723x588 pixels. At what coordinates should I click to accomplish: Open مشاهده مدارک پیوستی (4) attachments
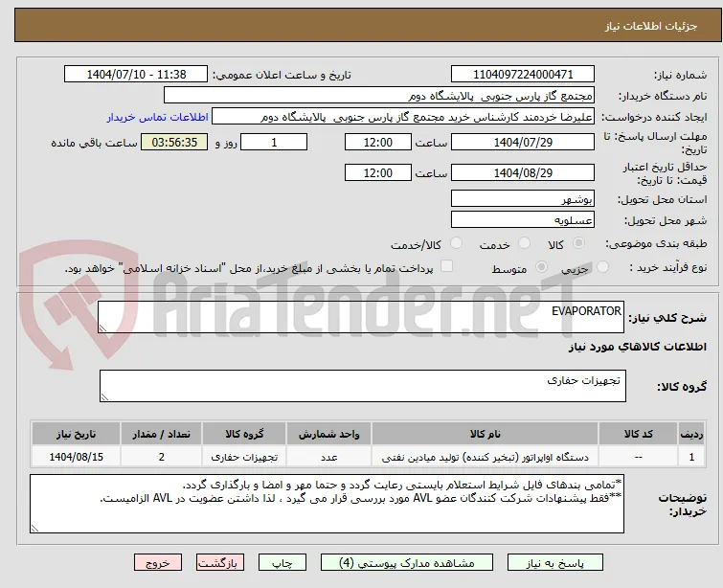pos(407,563)
